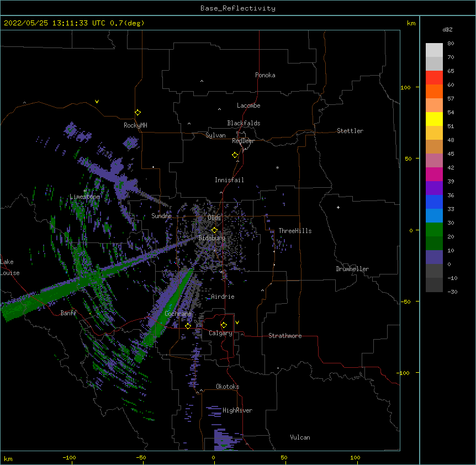Click the Base_Reflectivity title
This screenshot has height=465, width=476.
click(238, 8)
